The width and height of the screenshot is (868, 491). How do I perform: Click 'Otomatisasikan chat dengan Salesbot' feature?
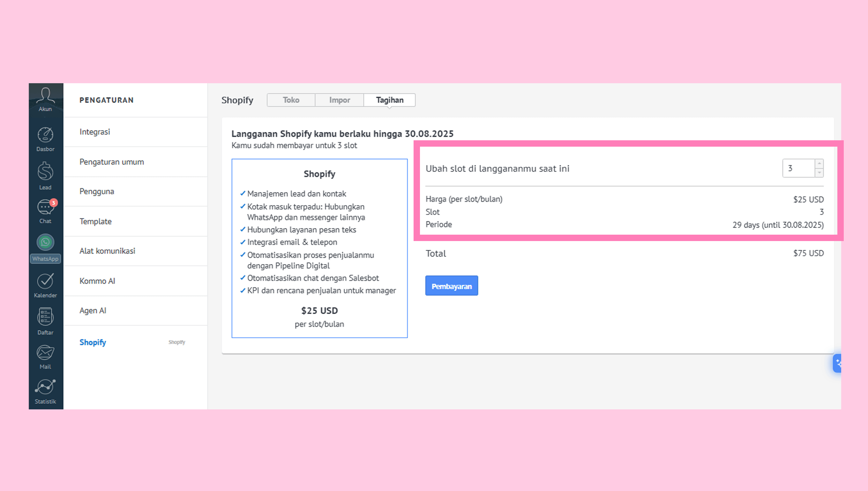(x=313, y=278)
